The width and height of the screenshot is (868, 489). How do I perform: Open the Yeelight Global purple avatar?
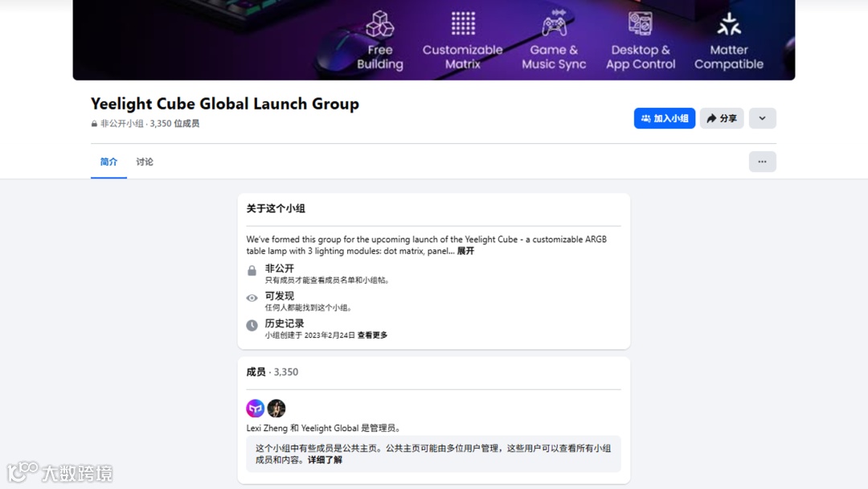pyautogui.click(x=256, y=408)
